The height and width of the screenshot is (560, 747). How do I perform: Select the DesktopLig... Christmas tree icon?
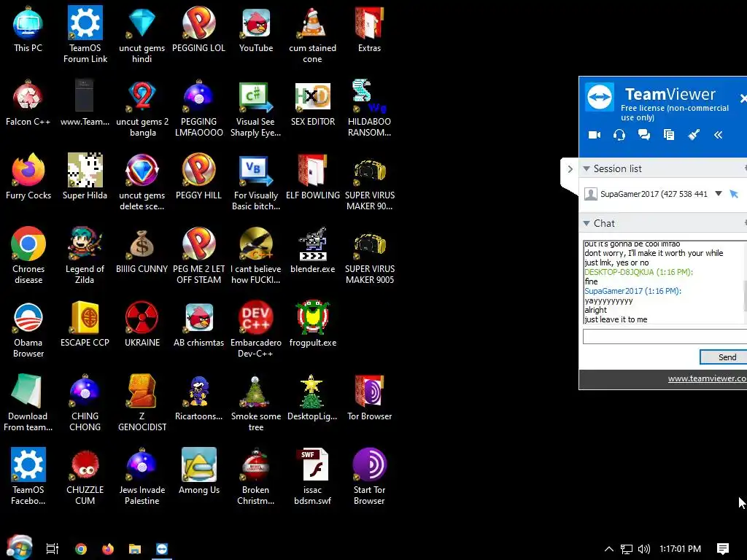(x=312, y=398)
